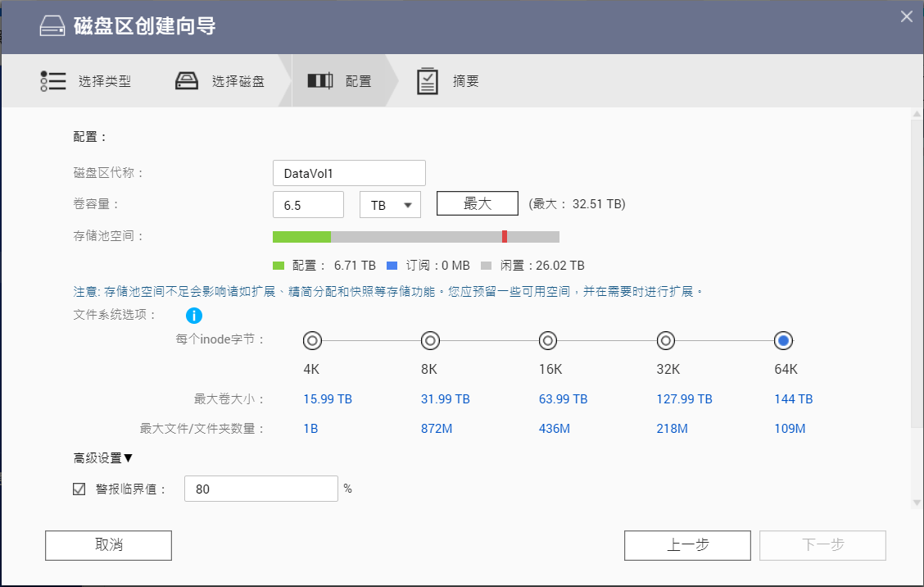
Task: Click the 最大 capacity button
Action: (x=477, y=203)
